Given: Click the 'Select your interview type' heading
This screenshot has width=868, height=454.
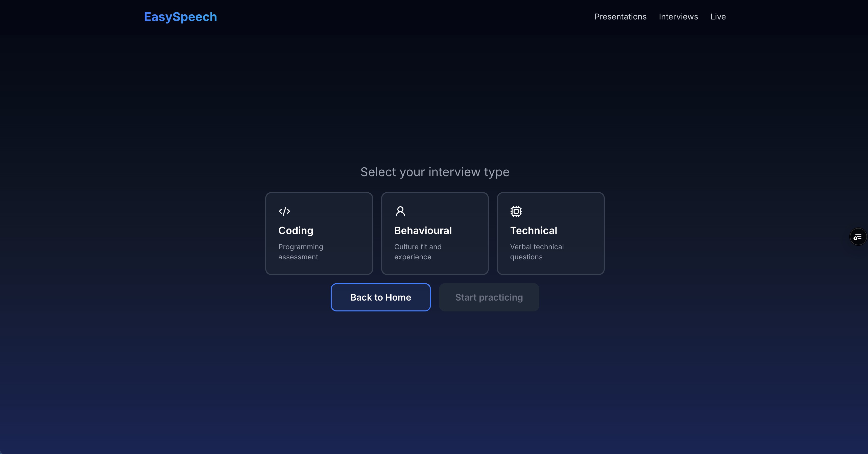Looking at the screenshot, I should [x=435, y=172].
